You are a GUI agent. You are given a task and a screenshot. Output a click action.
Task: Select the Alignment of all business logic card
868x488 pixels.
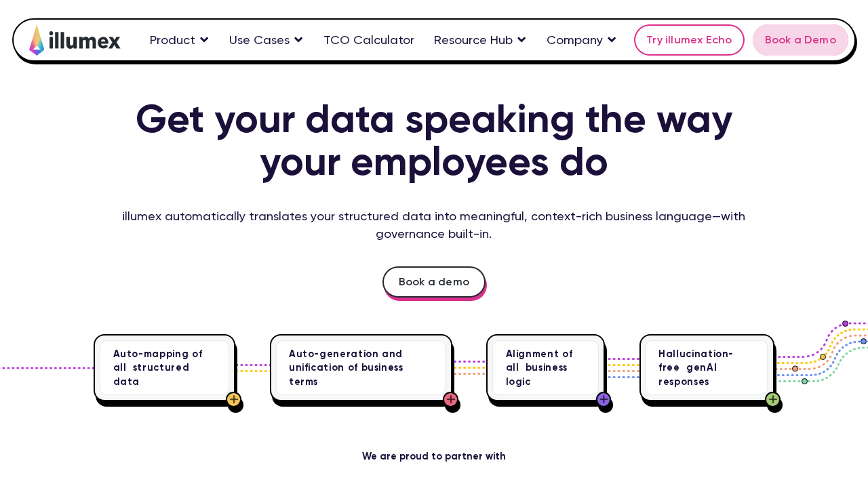pyautogui.click(x=544, y=367)
